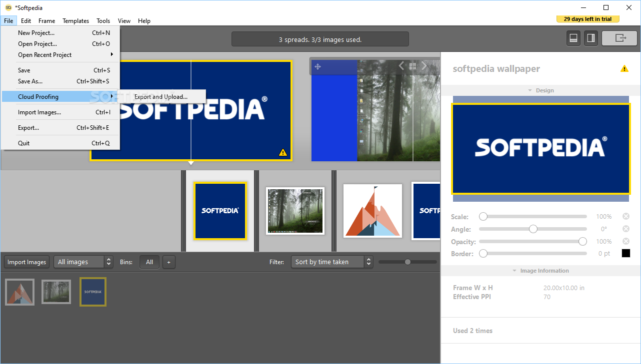
Task: Click the spreads and images used status
Action: [x=320, y=39]
